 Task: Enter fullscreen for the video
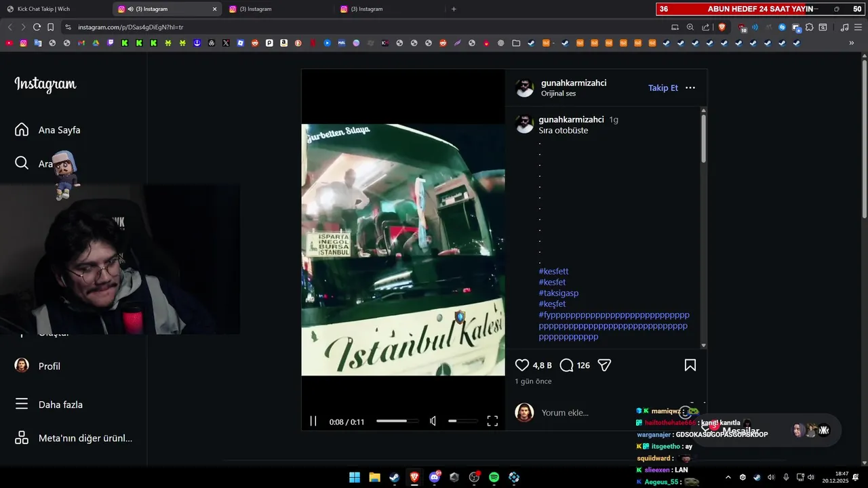[x=492, y=422]
